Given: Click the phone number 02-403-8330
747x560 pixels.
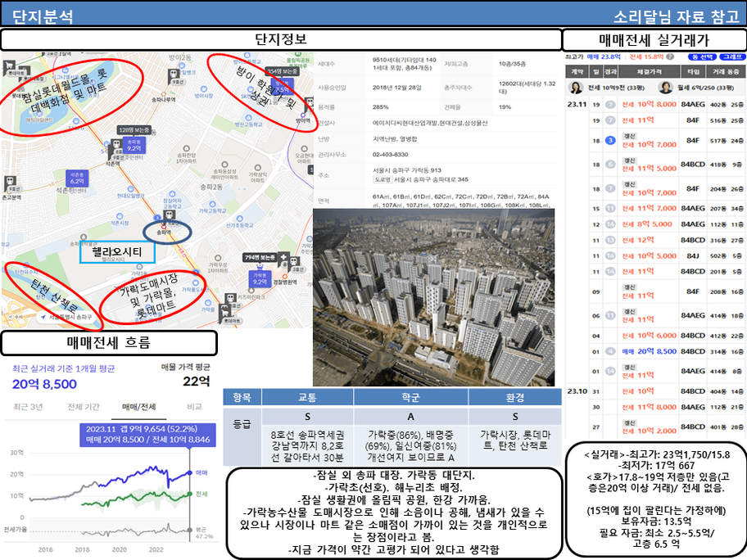Looking at the screenshot, I should [x=390, y=154].
